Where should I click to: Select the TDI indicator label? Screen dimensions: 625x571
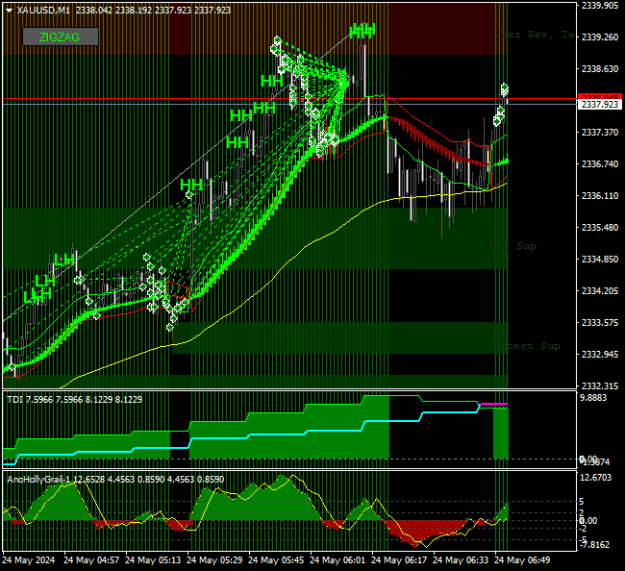click(x=15, y=399)
